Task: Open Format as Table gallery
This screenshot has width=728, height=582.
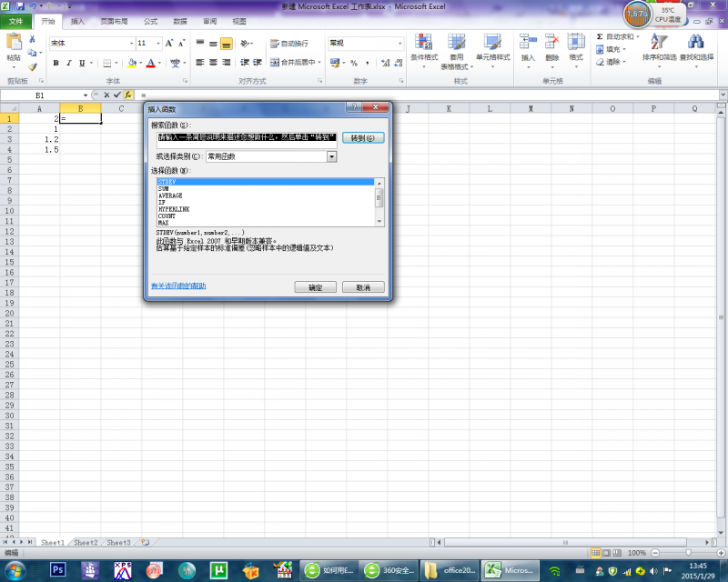Action: [457, 51]
